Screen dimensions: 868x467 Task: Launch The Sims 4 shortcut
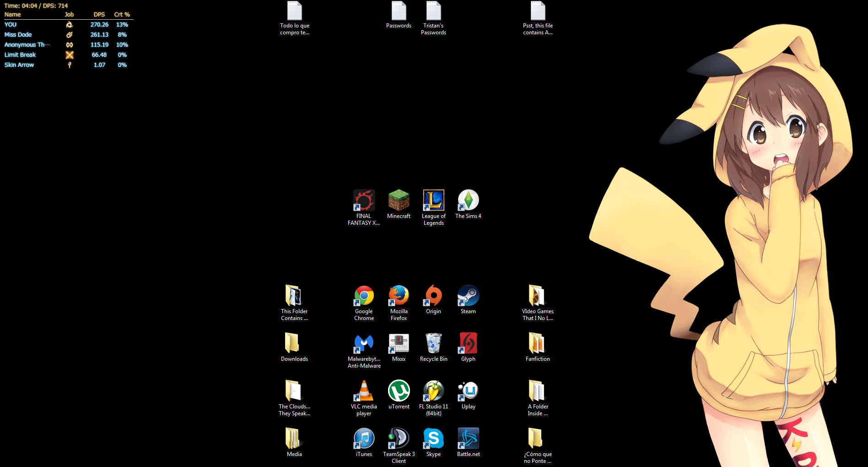(468, 205)
